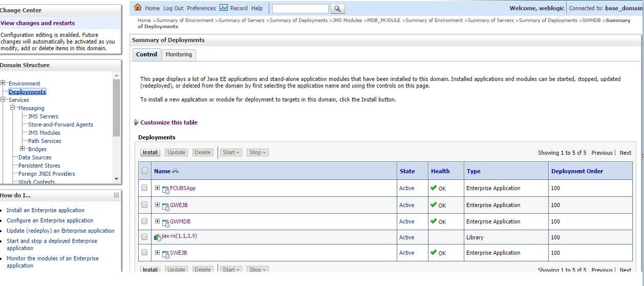
Task: Click Next pagination link at top
Action: (625, 153)
